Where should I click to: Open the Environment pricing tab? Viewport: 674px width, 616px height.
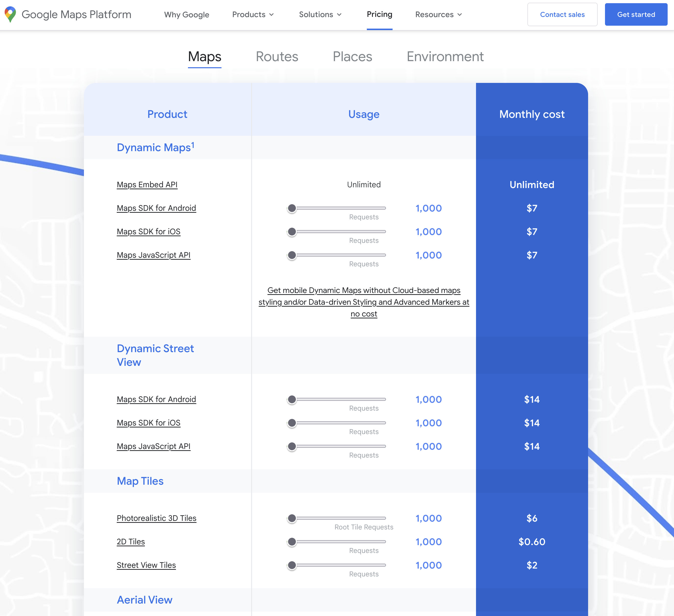point(445,56)
